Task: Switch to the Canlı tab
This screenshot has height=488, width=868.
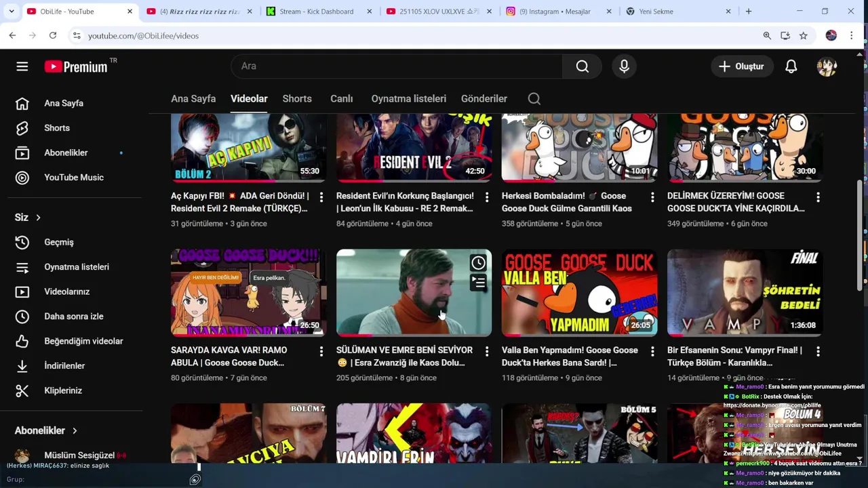Action: (x=341, y=98)
